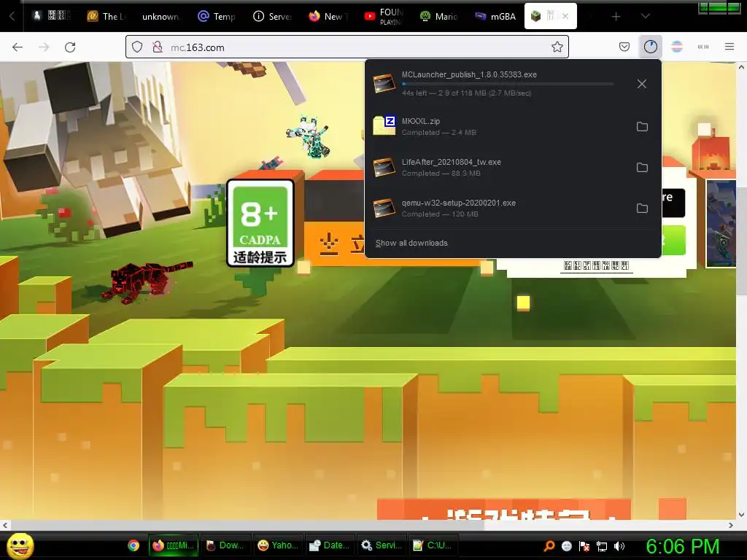Show LifeAfter_20210804_tw.exe in folder
The height and width of the screenshot is (560, 747).
point(642,168)
